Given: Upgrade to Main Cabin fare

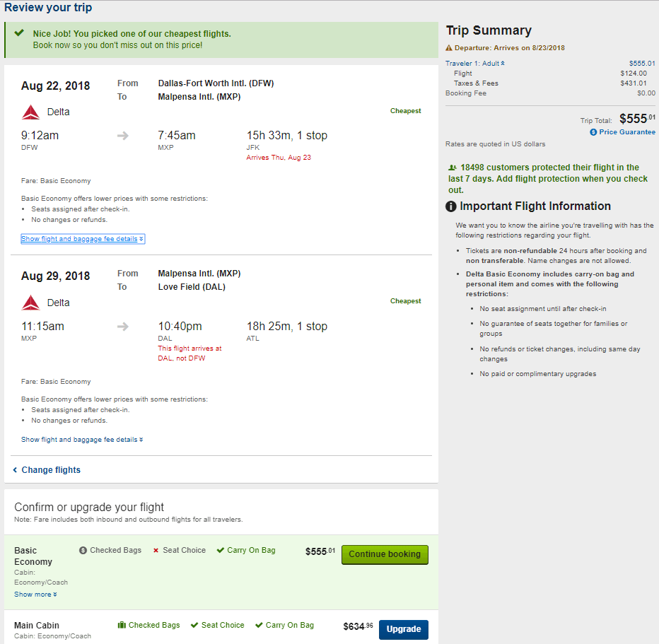Looking at the screenshot, I should [404, 629].
